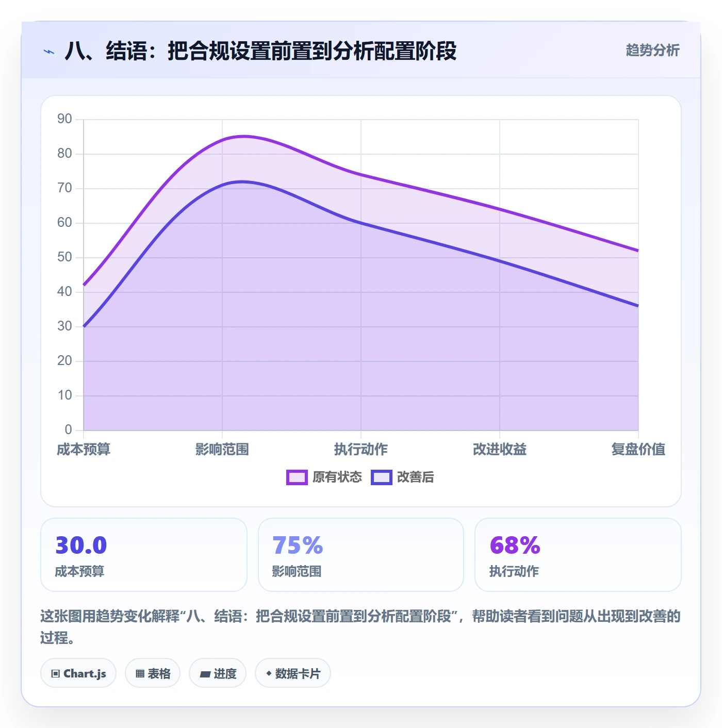Click blue line end point at 复盘价值

click(638, 306)
